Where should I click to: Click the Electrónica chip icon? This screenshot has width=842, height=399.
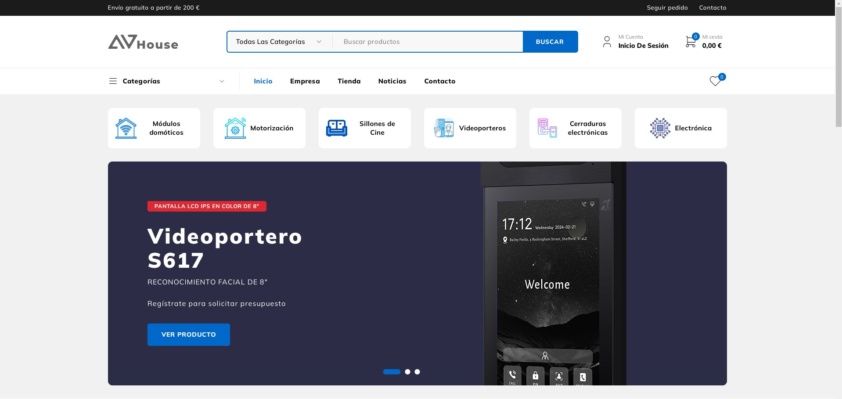[660, 128]
